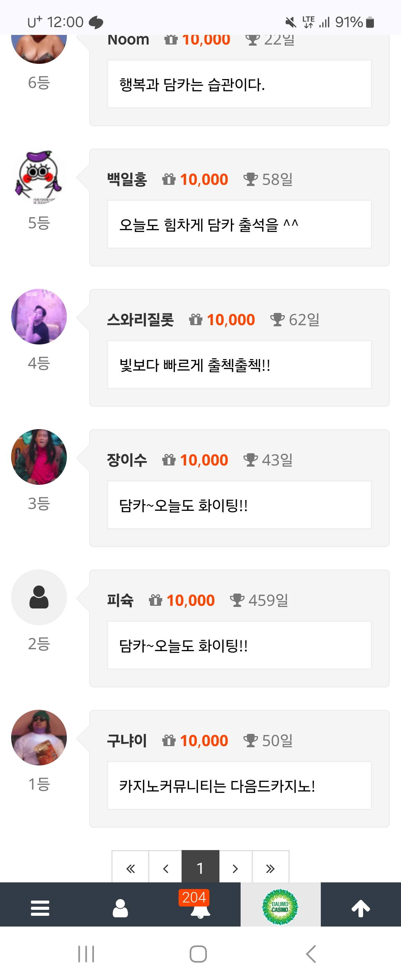Tap the 장이수 avatar picture

coord(39,457)
